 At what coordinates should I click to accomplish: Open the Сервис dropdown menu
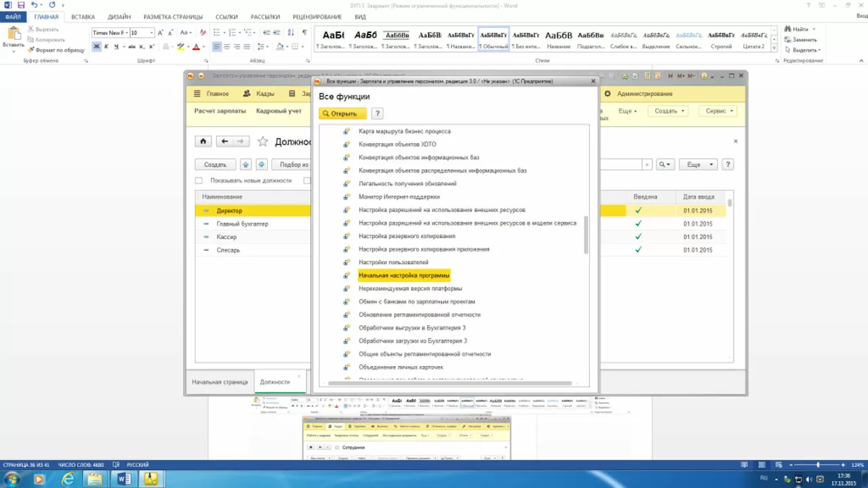point(719,111)
